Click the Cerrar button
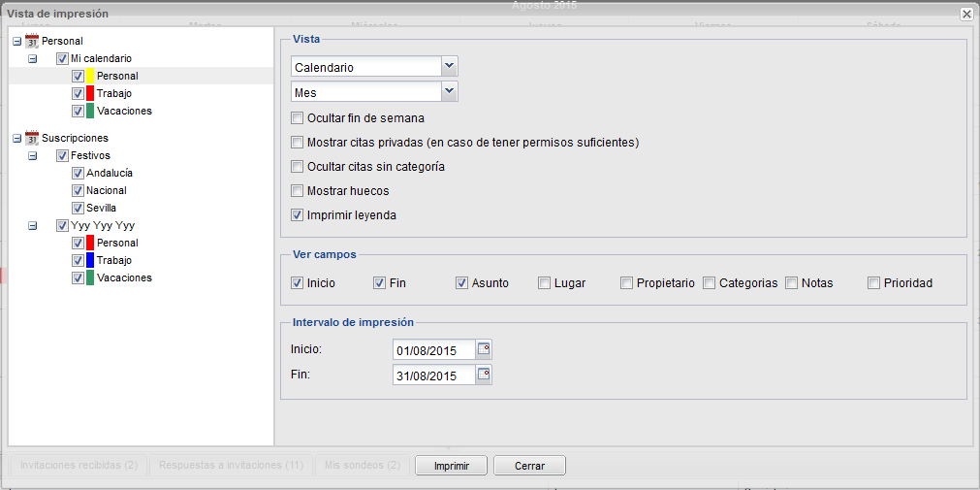This screenshot has height=490, width=980. point(529,466)
